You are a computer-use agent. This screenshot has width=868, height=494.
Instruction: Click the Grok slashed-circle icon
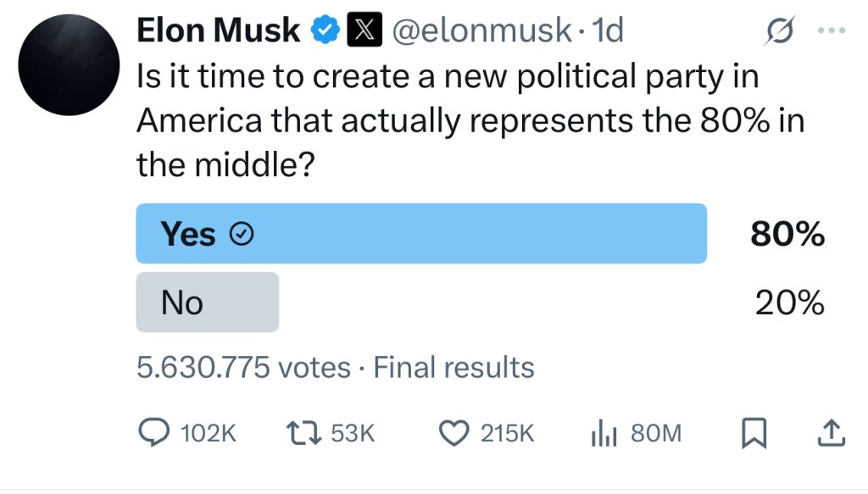coord(780,31)
